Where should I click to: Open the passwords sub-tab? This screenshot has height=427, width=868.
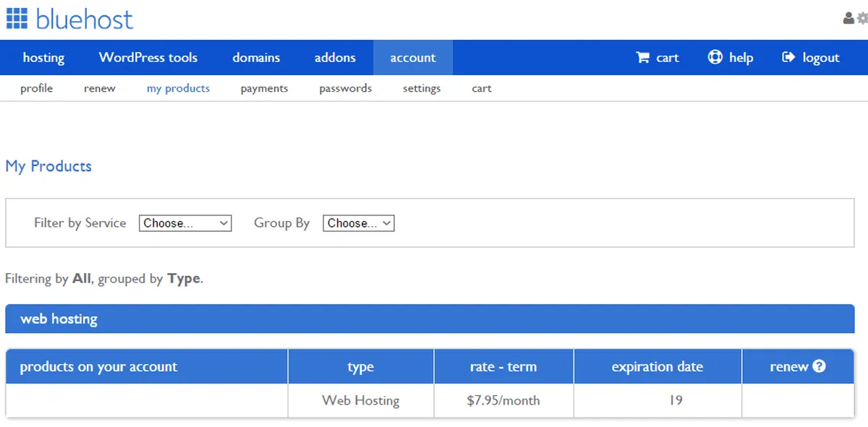point(346,88)
